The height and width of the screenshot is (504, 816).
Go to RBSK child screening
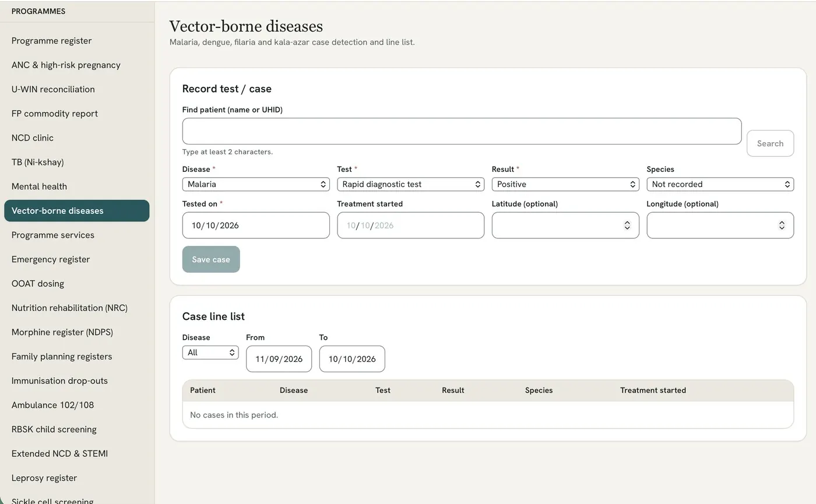pyautogui.click(x=76, y=429)
